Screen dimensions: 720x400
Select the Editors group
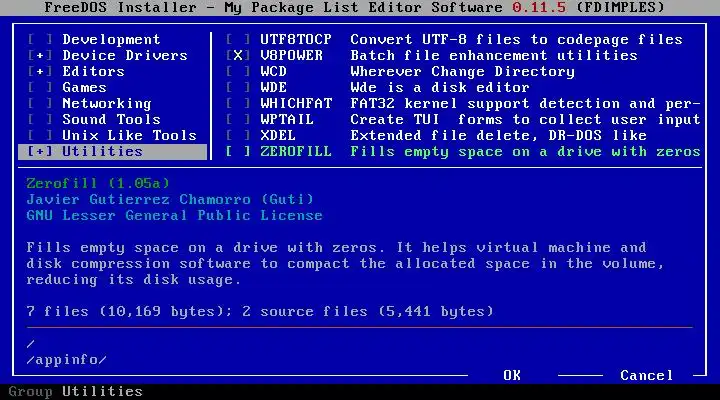click(94, 72)
